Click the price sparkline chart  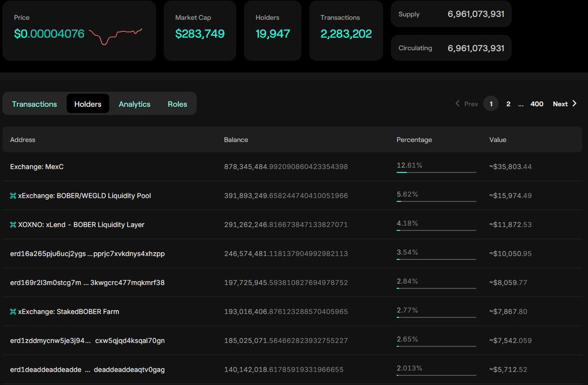coord(116,36)
